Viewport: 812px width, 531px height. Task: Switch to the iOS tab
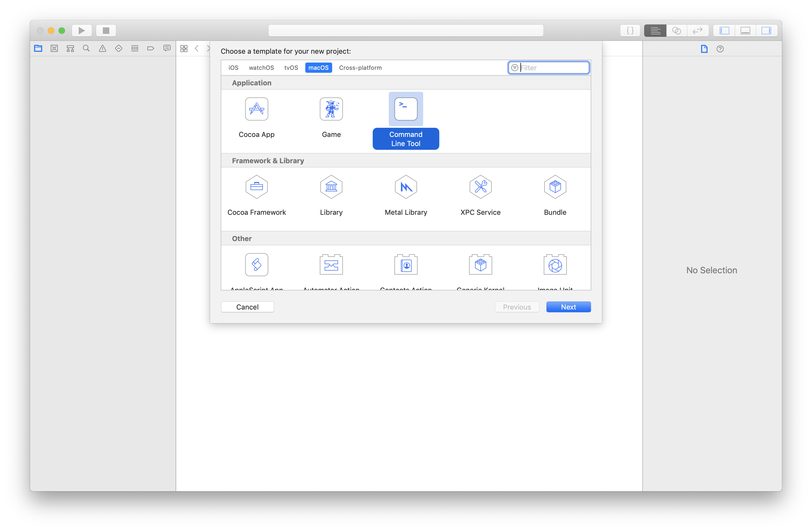233,68
